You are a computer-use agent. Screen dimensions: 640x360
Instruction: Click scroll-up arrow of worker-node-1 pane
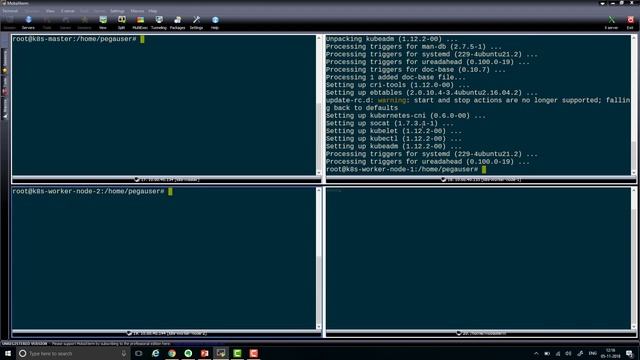pos(633,38)
